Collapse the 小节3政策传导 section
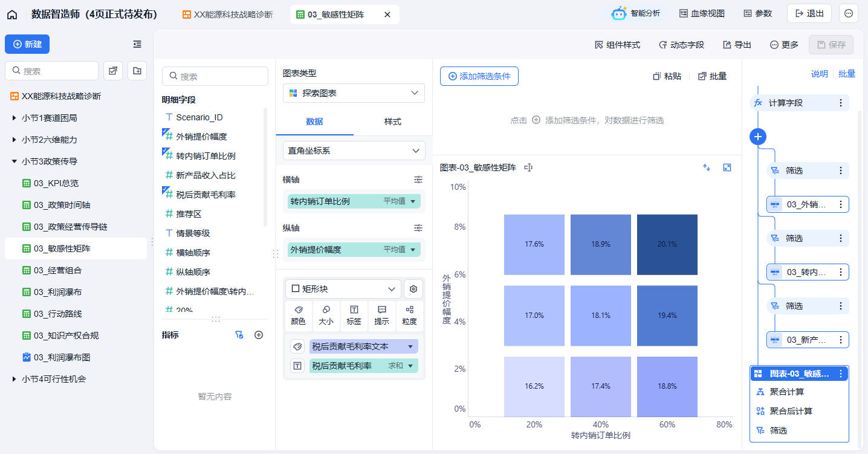This screenshot has width=868, height=454. (14, 161)
